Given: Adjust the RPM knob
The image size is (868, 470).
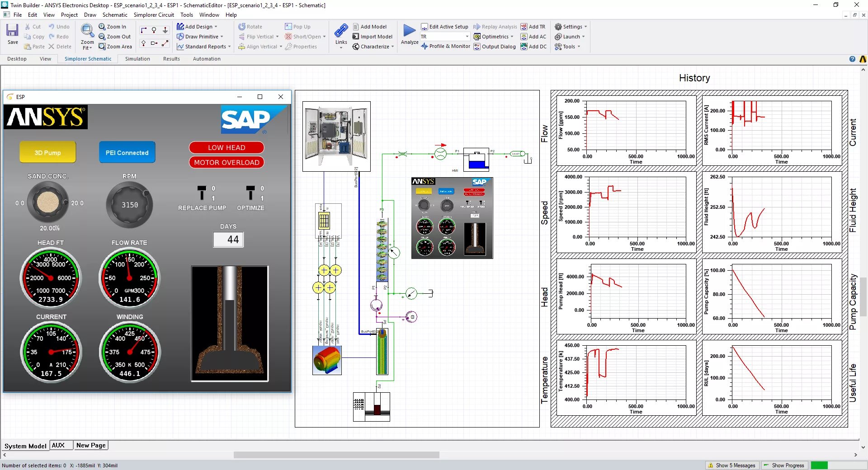Looking at the screenshot, I should click(129, 204).
